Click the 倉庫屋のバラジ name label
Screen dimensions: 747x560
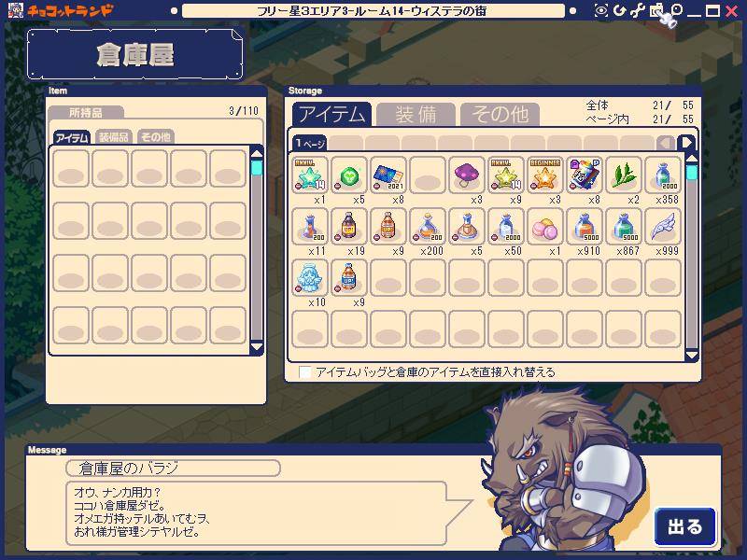point(173,469)
